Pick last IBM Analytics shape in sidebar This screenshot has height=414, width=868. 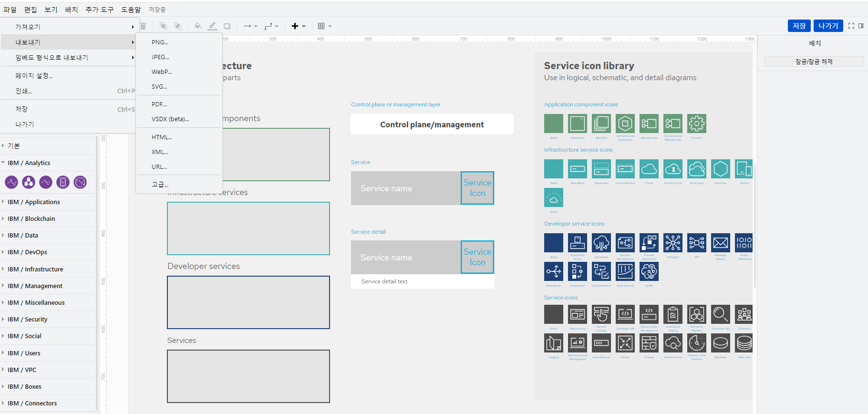(x=80, y=182)
